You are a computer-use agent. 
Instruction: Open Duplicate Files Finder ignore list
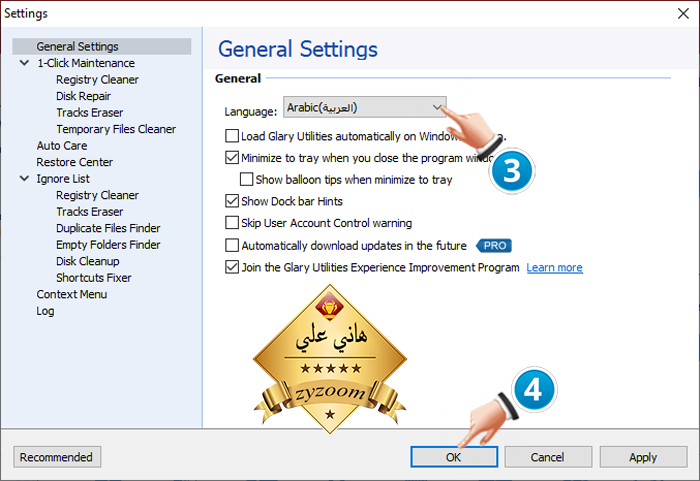108,228
